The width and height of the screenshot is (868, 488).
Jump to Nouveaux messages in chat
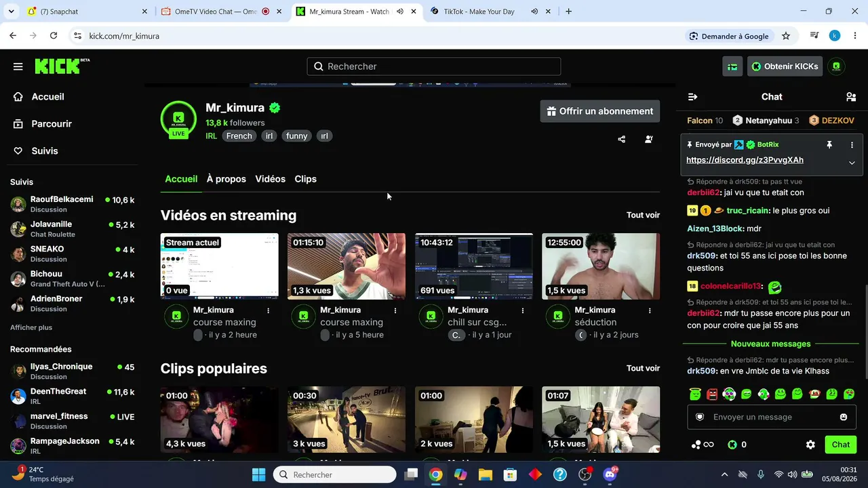click(x=770, y=344)
